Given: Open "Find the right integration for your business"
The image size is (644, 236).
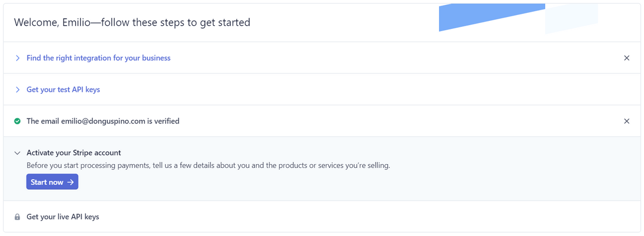Looking at the screenshot, I should coord(99,58).
